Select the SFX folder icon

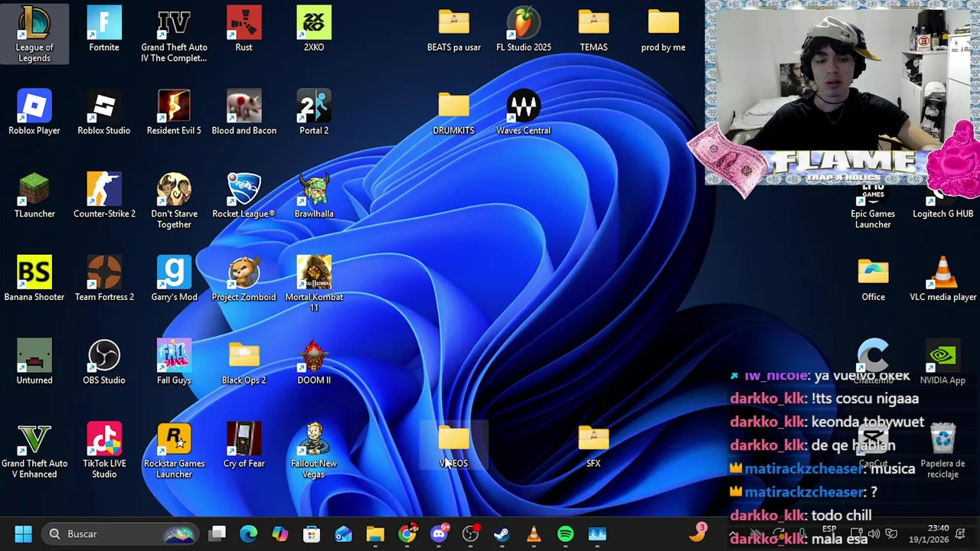click(593, 445)
